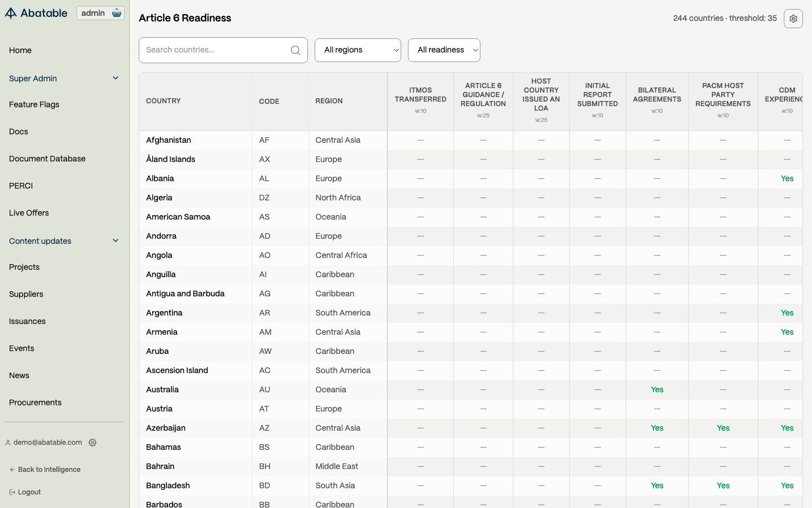
Task: Open the settings gear in top right
Action: click(x=793, y=19)
